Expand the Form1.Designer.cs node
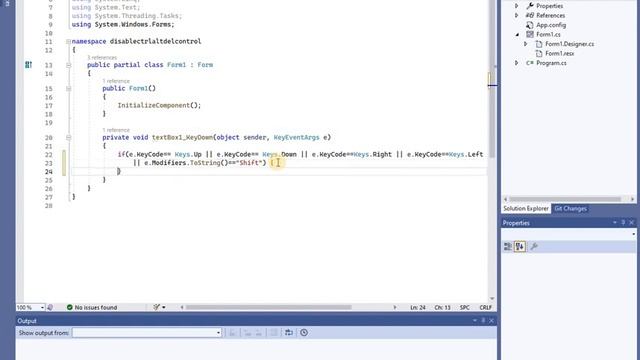The width and height of the screenshot is (640, 360). [x=526, y=44]
